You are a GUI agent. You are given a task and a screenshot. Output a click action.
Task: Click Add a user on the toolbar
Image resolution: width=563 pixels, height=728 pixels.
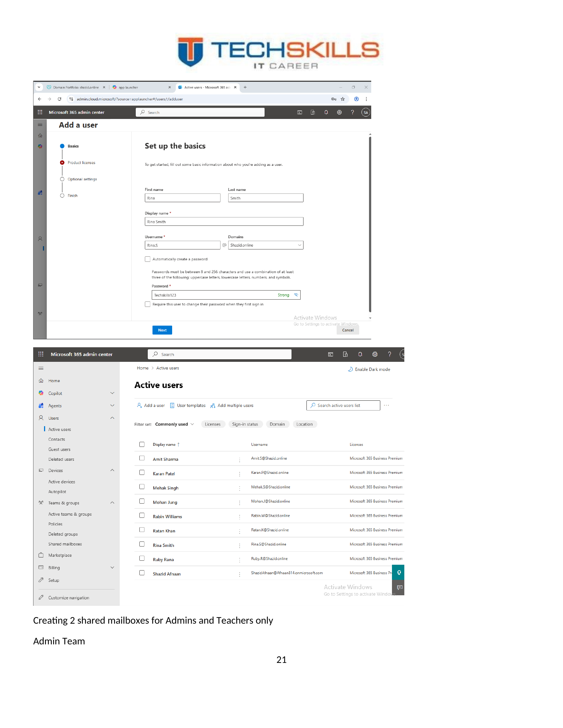[x=151, y=405]
